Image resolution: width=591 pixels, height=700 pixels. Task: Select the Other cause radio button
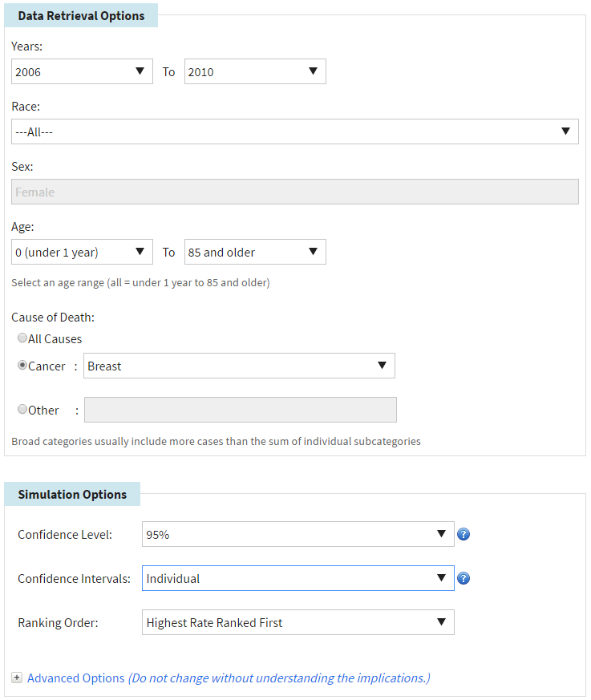click(x=22, y=410)
